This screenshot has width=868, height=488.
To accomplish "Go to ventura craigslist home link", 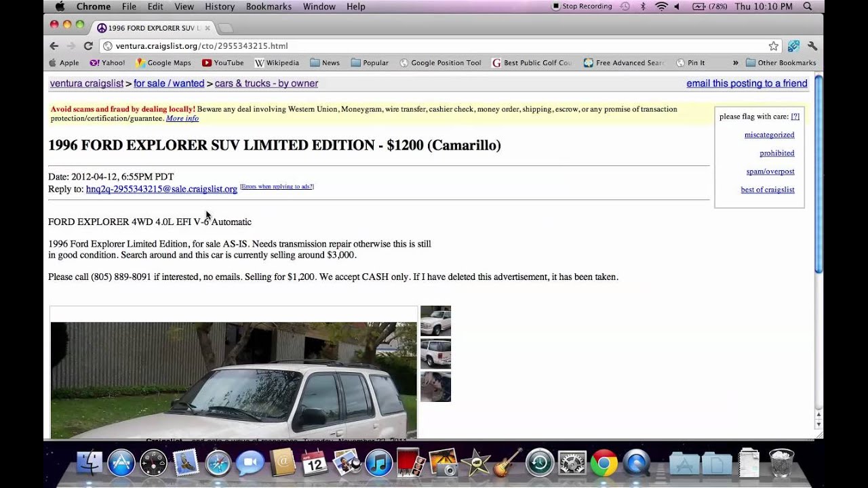I will [x=87, y=83].
